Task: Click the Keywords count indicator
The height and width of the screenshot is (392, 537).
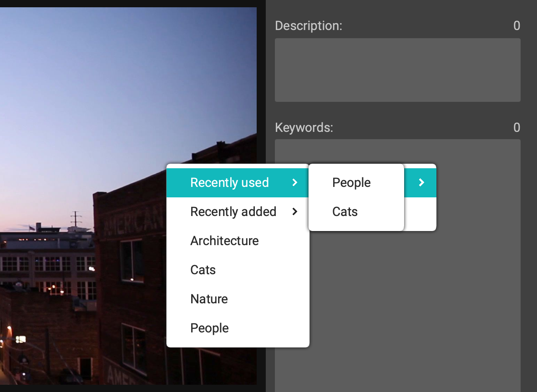Action: [x=517, y=128]
